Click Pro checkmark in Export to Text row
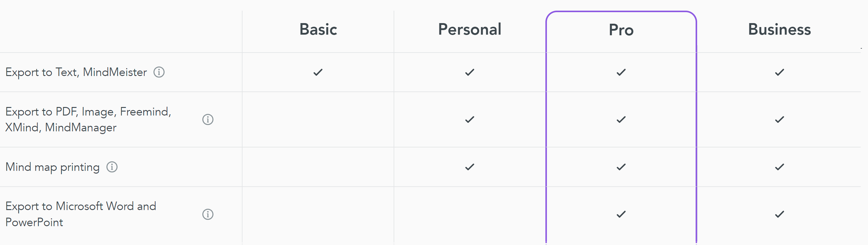 (621, 72)
